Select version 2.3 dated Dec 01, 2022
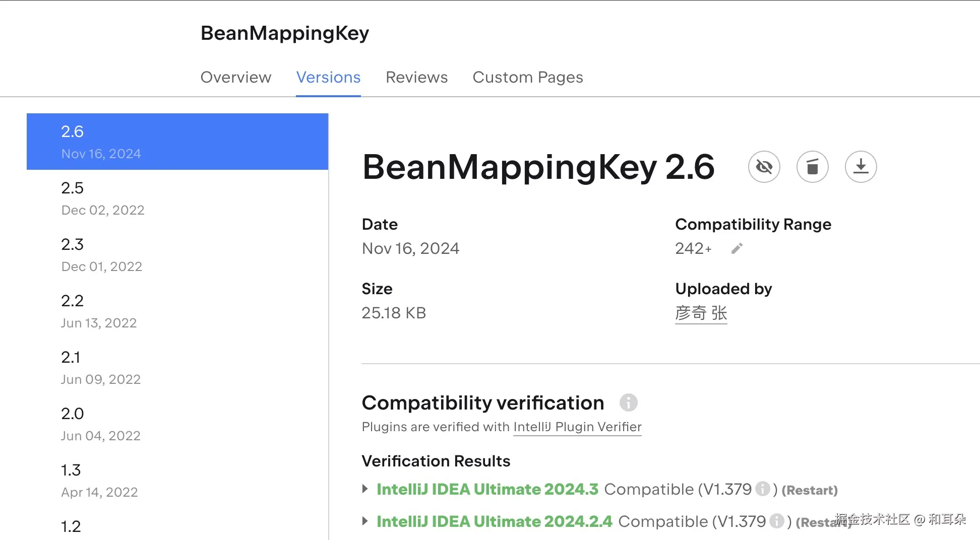Screen dimensions: 980x540 coord(177,254)
